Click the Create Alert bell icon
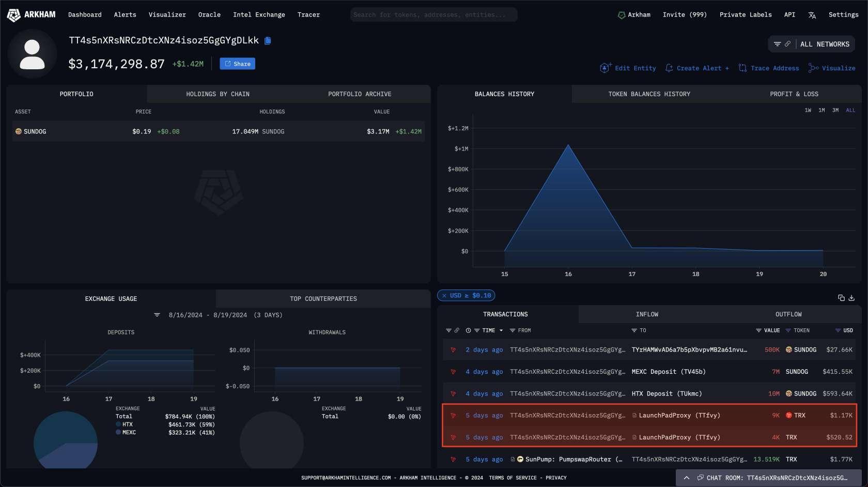Viewport: 868px width, 487px height. 669,68
